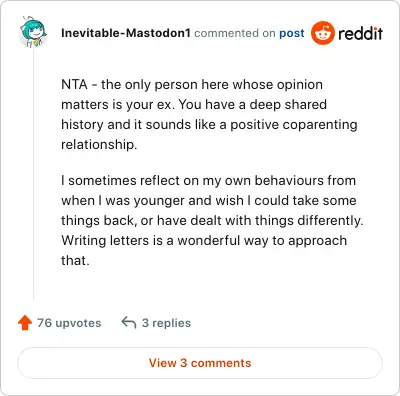400x396 pixels.
Task: Click the "things back, or have dealt" line
Action: pyautogui.click(x=212, y=220)
